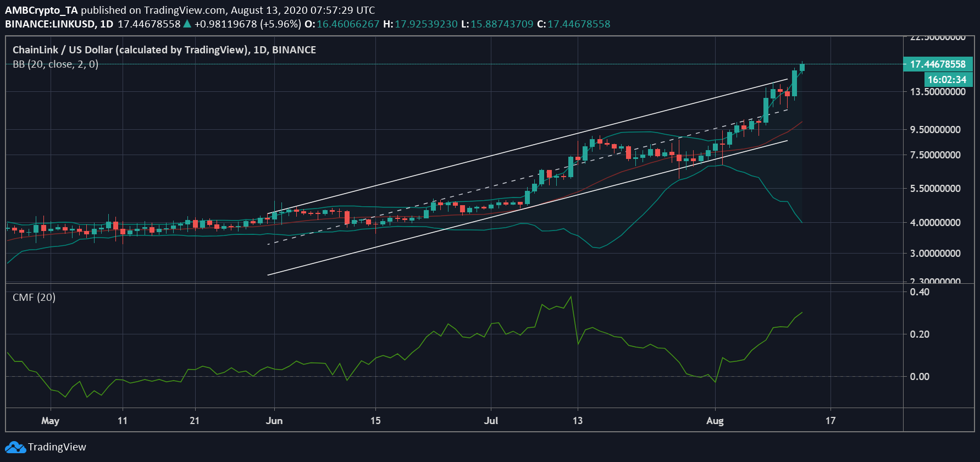Viewport: 980px width, 462px height.
Task: Click the Aug label on time axis
Action: (x=715, y=421)
